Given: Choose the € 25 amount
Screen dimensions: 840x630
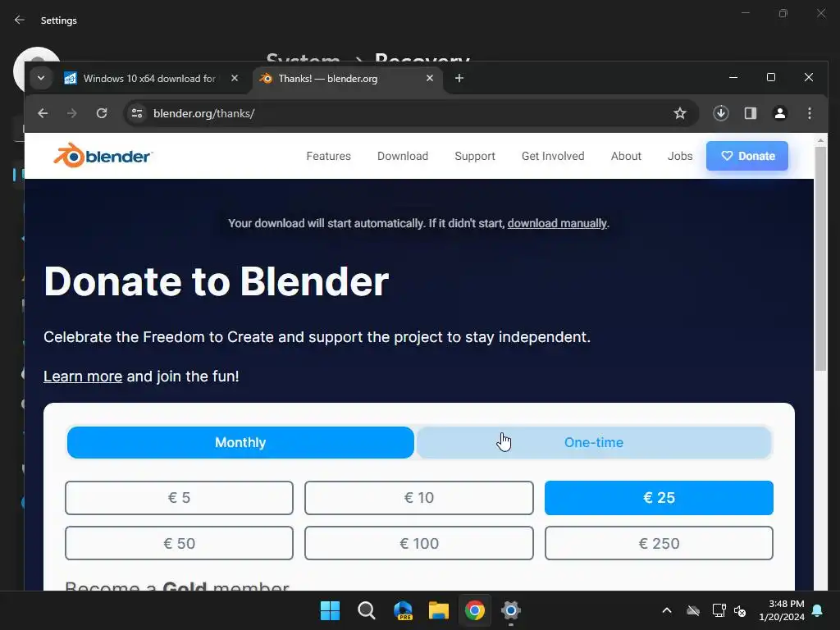Looking at the screenshot, I should (659, 498).
